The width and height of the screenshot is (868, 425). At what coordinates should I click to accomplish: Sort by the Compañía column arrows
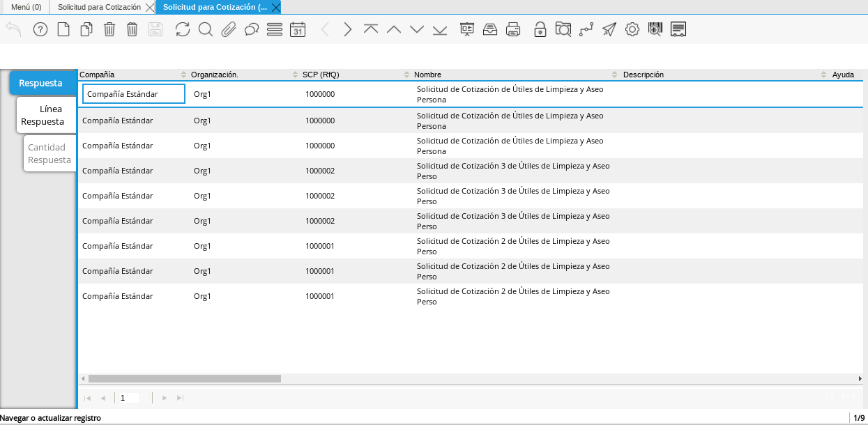click(184, 75)
